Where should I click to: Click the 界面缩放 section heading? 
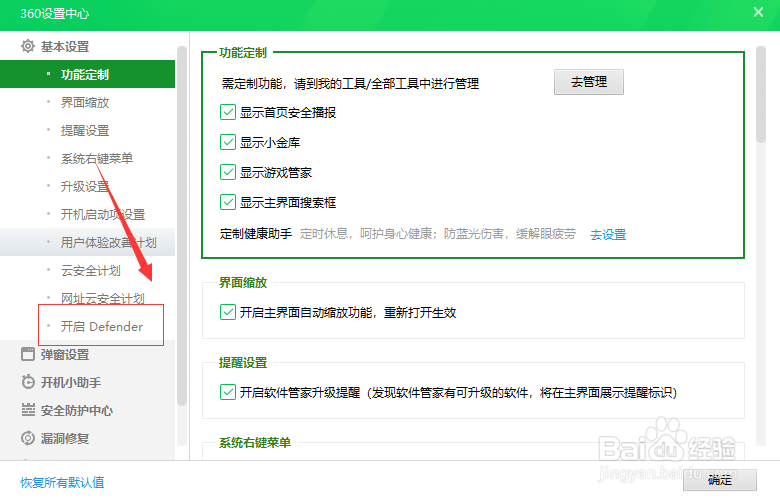[243, 282]
